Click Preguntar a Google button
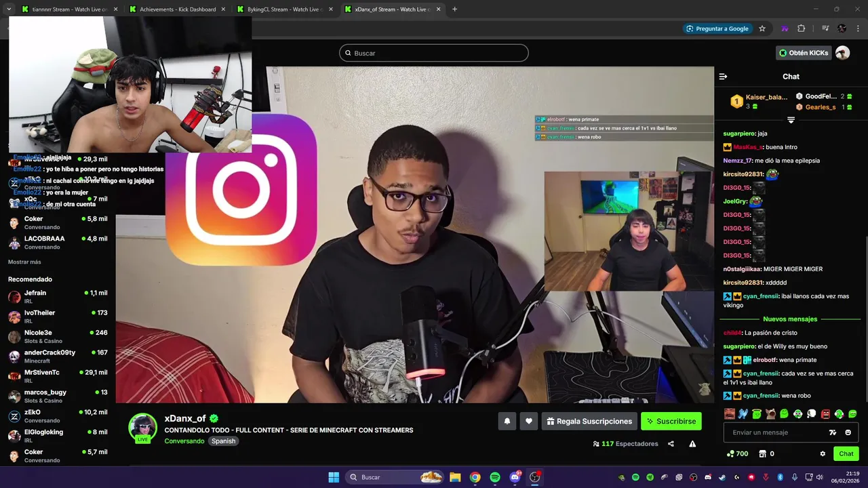Viewport: 868px width, 488px height. point(717,28)
